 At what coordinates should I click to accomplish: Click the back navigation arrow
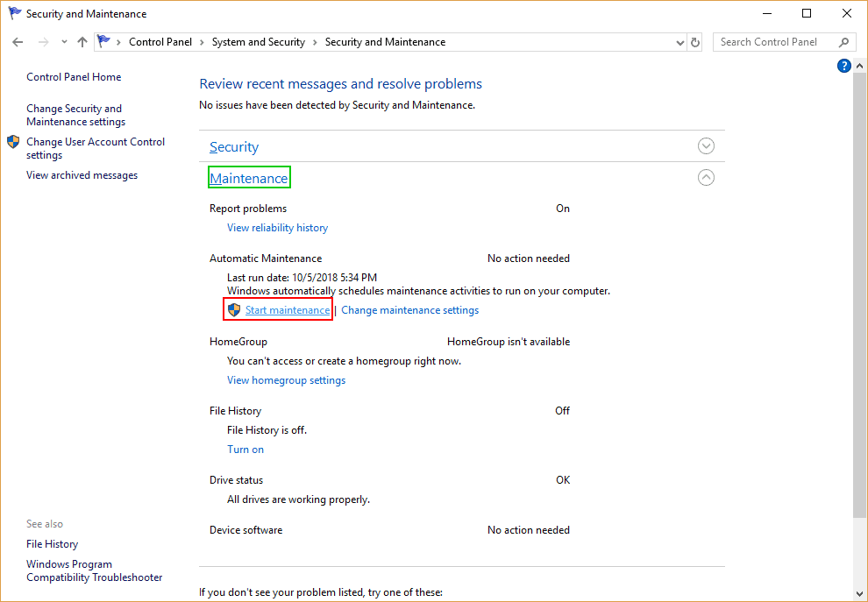18,42
